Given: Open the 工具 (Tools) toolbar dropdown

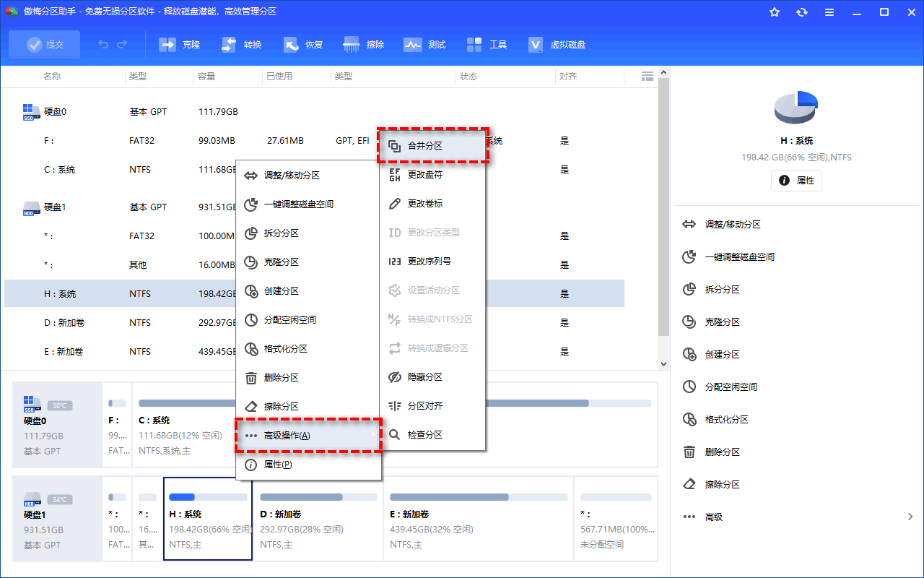Looking at the screenshot, I should click(487, 45).
